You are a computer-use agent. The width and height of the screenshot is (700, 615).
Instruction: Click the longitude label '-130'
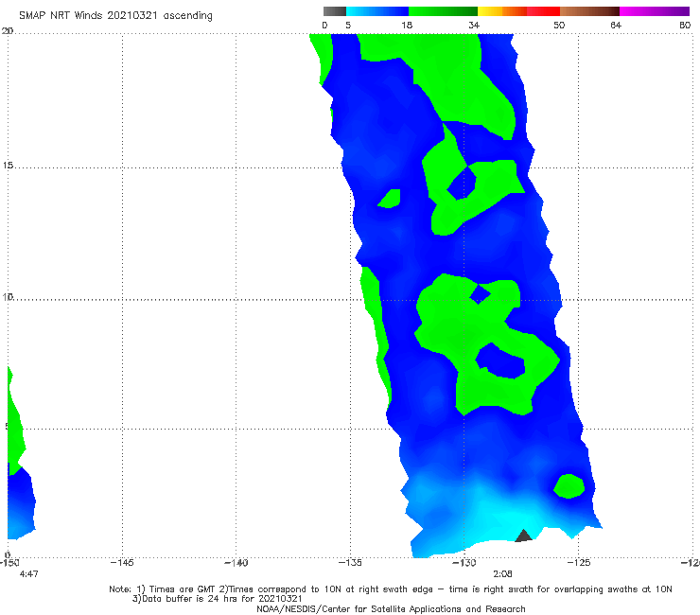464,563
